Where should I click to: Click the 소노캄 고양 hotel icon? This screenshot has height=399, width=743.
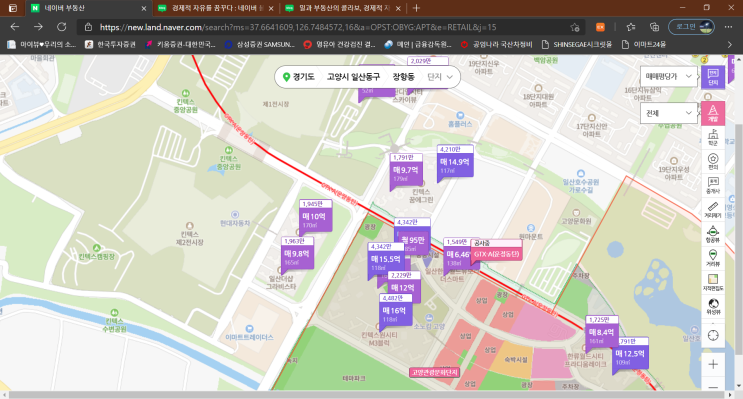429,317
